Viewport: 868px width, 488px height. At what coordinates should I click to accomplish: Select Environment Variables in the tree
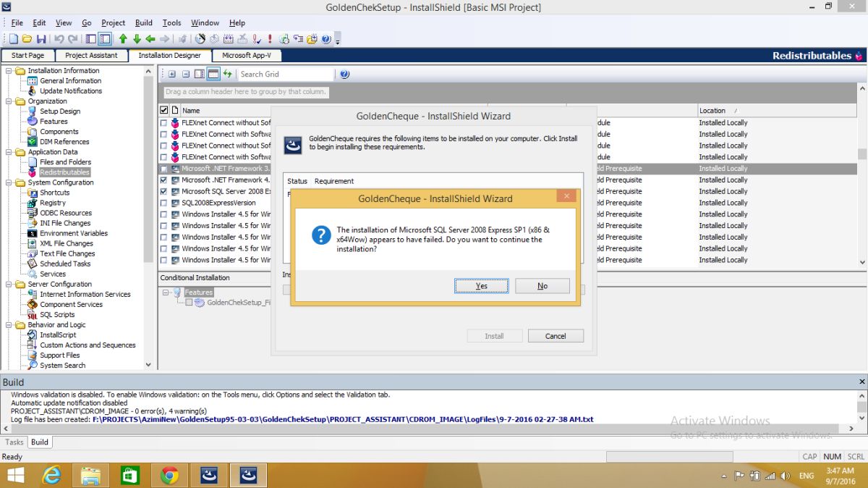click(x=74, y=233)
